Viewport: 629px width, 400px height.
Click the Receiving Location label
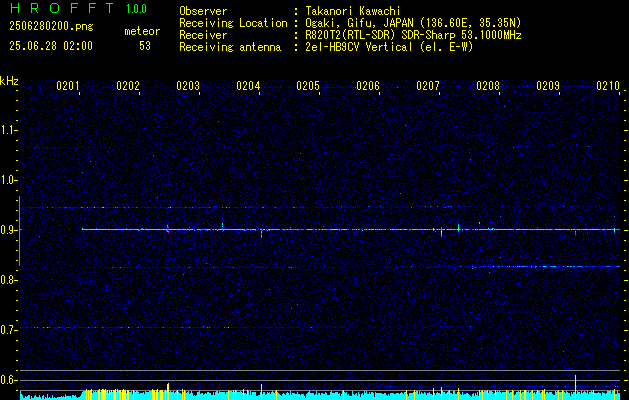coord(233,23)
